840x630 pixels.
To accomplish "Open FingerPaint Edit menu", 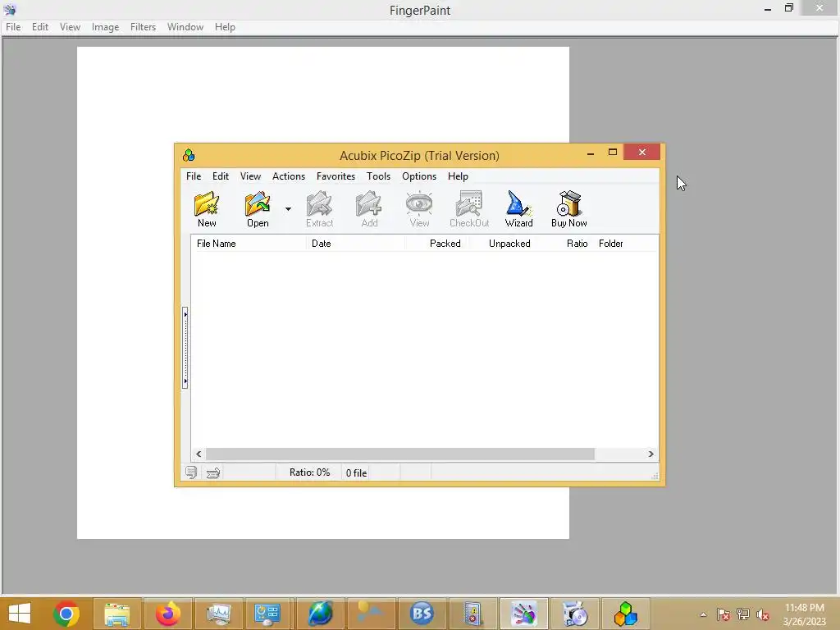I will [40, 27].
